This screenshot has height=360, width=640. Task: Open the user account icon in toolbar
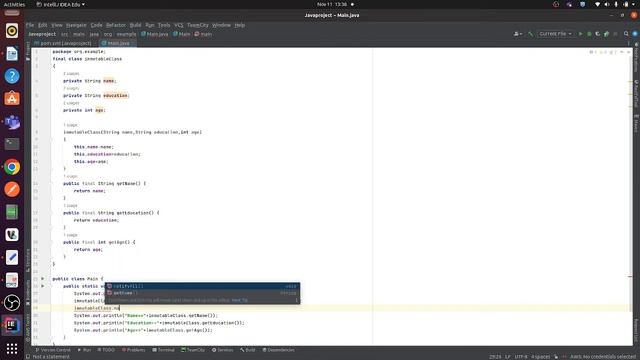(518, 34)
